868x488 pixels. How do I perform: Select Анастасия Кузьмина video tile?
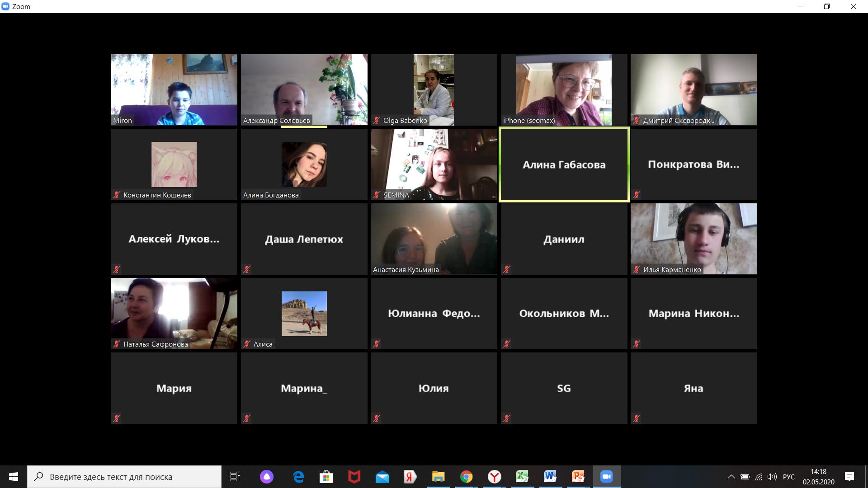(434, 239)
